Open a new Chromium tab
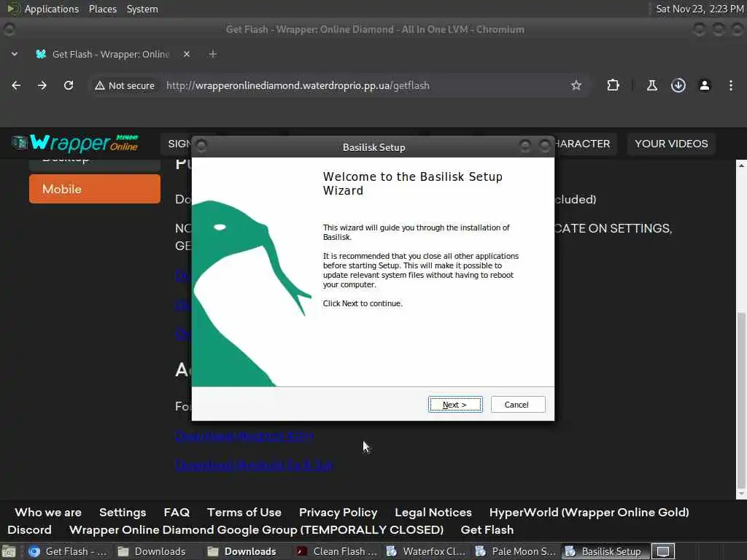 213,54
